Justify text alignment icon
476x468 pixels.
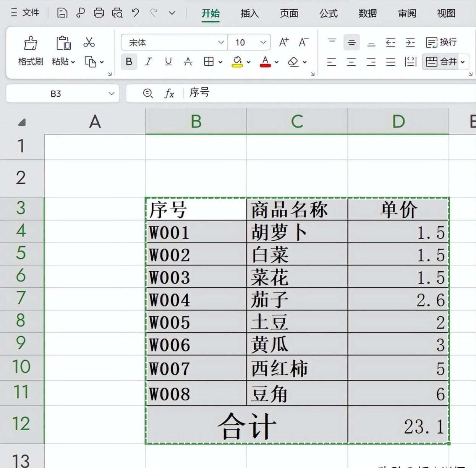[390, 62]
